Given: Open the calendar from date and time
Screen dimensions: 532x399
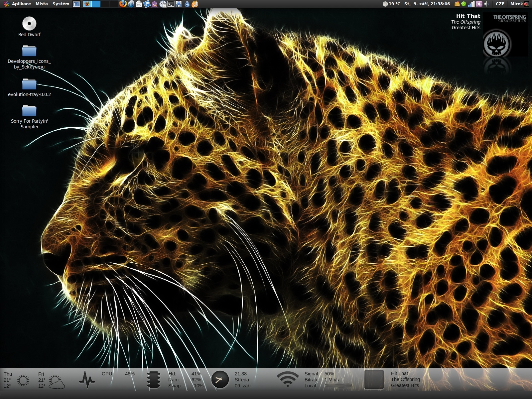Looking at the screenshot, I should click(x=427, y=4).
